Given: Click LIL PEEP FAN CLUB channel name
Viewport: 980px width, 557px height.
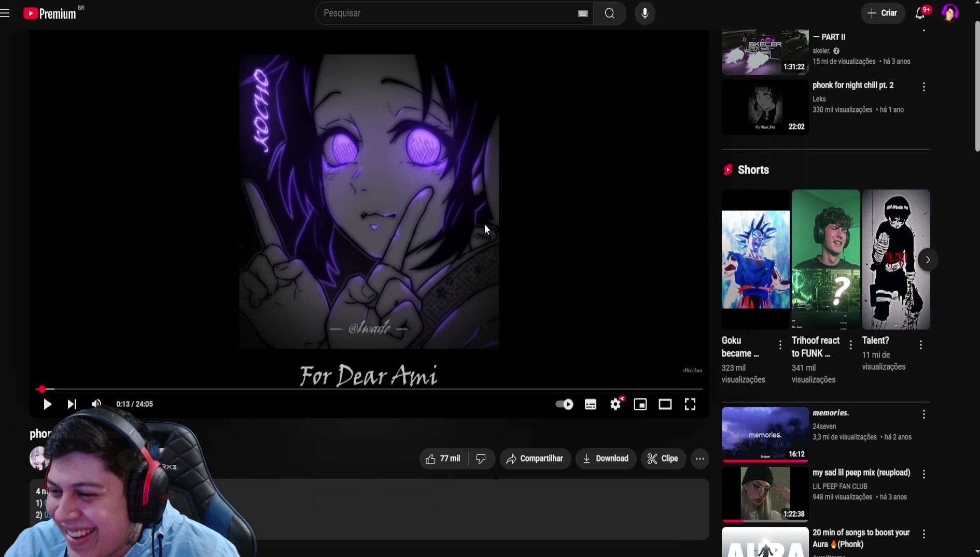Looking at the screenshot, I should pyautogui.click(x=840, y=487).
